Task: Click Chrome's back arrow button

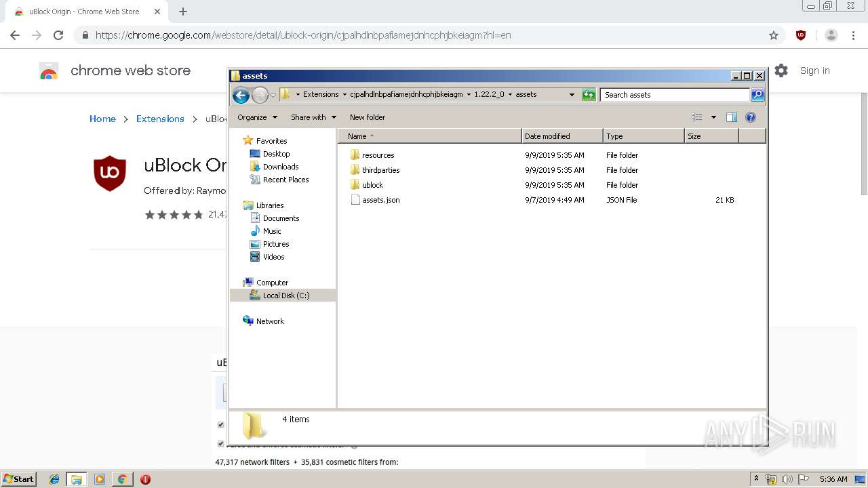Action: [x=15, y=35]
